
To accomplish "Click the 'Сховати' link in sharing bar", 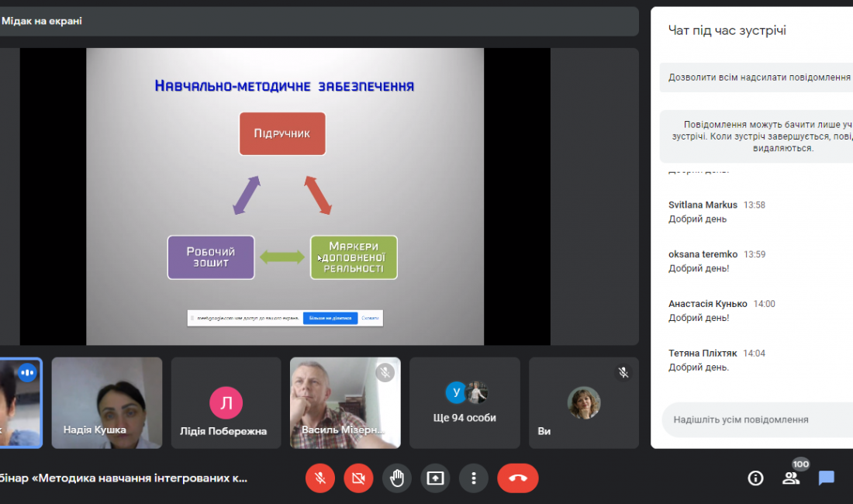I will (371, 318).
